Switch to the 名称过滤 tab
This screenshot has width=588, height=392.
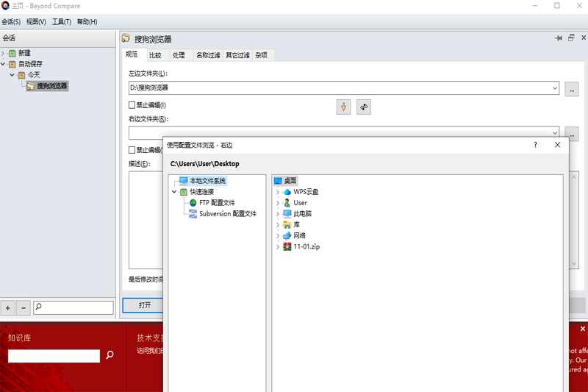pos(207,55)
